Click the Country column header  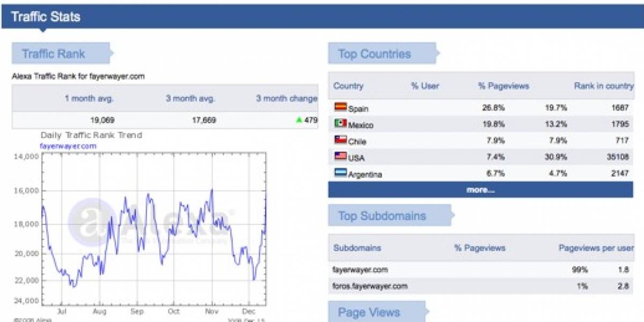pyautogui.click(x=348, y=86)
